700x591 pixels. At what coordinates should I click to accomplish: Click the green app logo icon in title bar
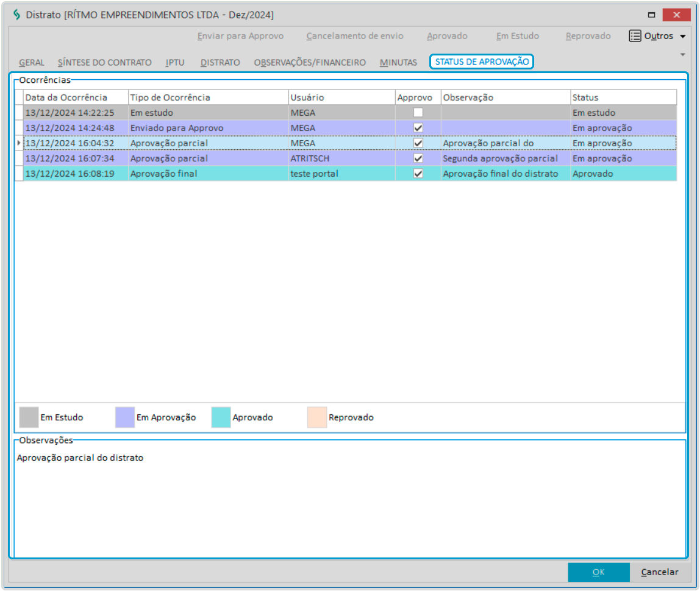click(16, 15)
